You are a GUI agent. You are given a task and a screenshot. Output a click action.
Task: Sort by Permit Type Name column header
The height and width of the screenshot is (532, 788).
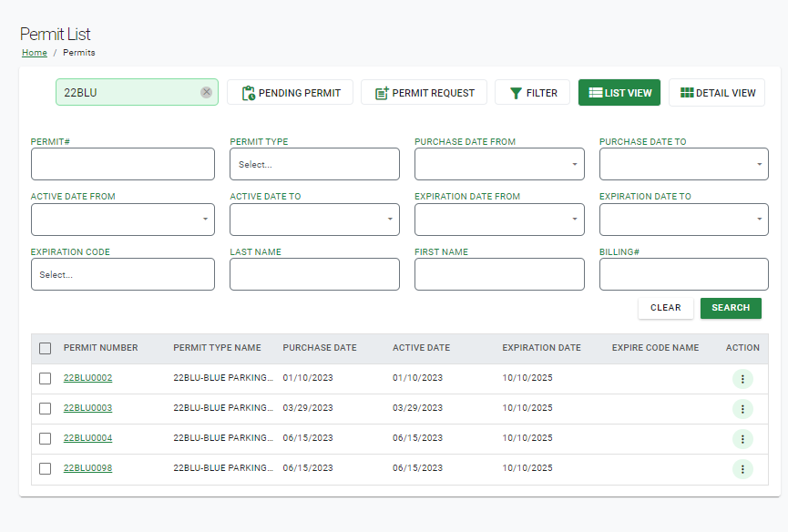click(x=217, y=348)
